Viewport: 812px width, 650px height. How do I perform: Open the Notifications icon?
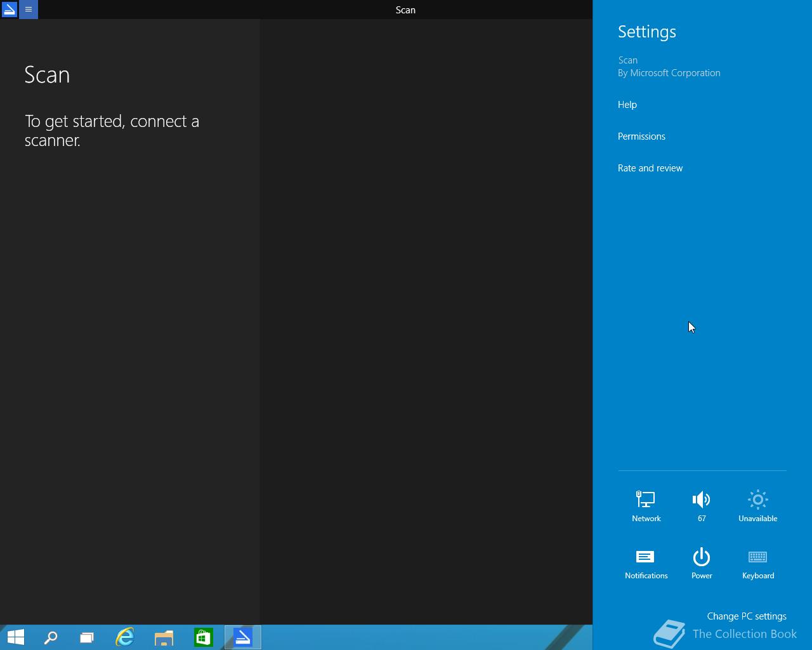click(x=646, y=563)
